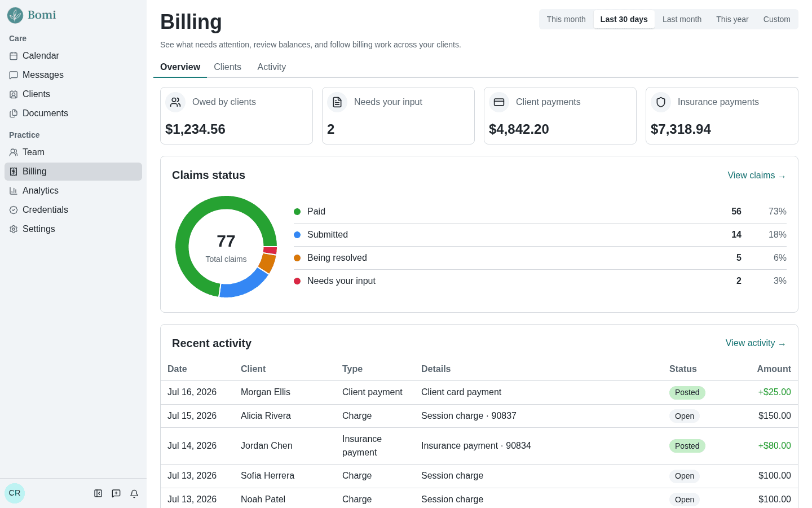Open Analytics from the sidebar
Image resolution: width=812 pixels, height=508 pixels.
pos(73,191)
